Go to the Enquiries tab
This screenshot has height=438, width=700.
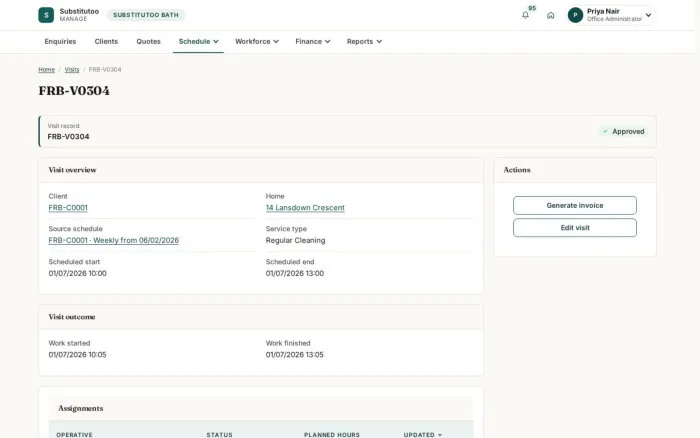(60, 42)
